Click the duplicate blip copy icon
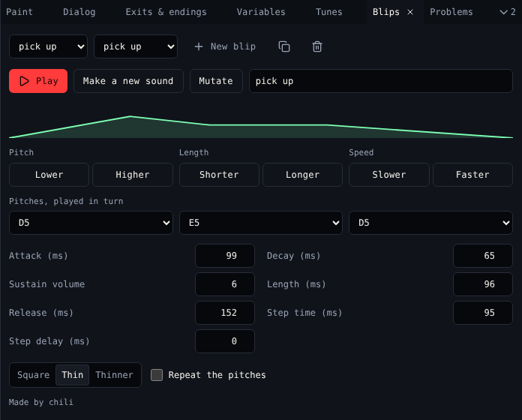This screenshot has width=522, height=420. pos(284,46)
